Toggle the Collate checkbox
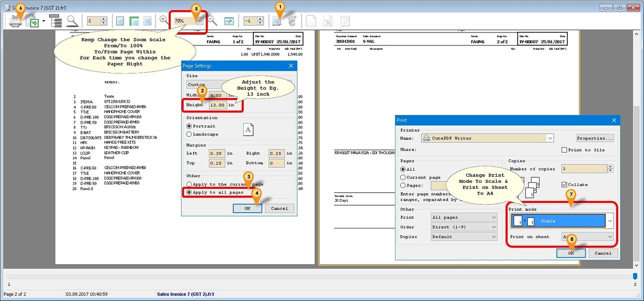 point(564,185)
